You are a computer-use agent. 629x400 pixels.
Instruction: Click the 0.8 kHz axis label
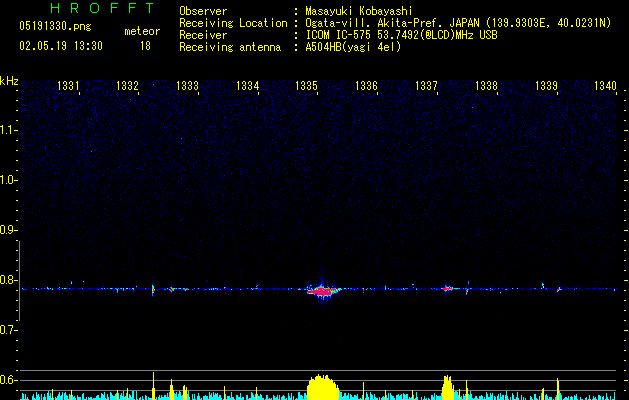click(x=8, y=280)
